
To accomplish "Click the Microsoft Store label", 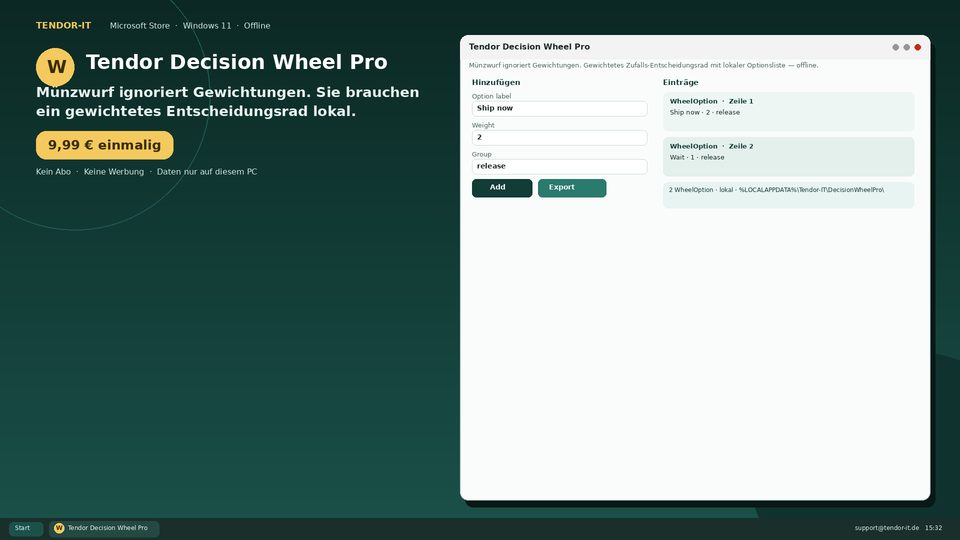I will [x=140, y=26].
